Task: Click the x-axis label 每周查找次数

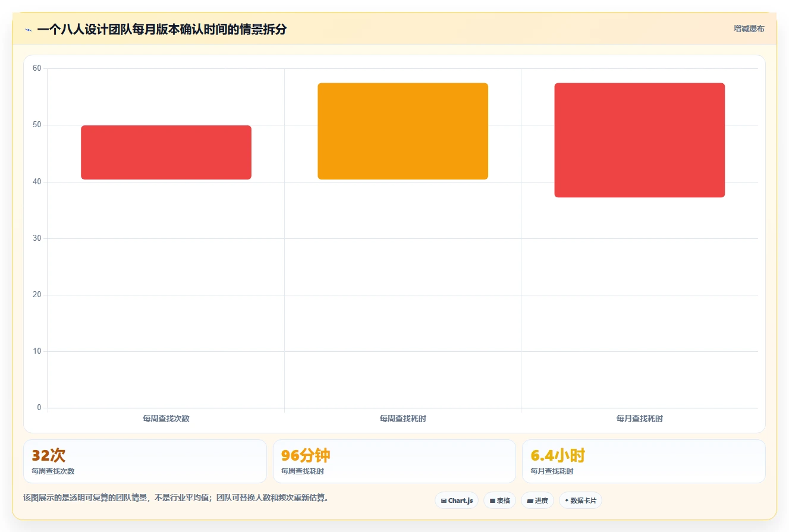Action: (x=166, y=418)
